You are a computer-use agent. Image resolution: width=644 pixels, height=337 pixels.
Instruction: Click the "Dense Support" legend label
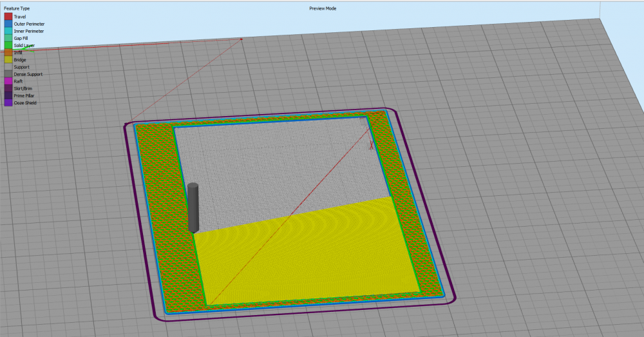coord(28,74)
